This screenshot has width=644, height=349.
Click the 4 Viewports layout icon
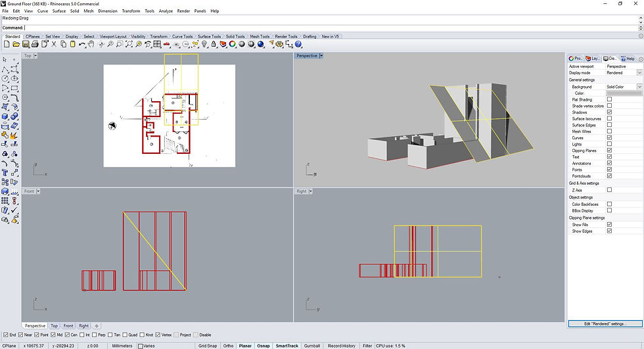(157, 44)
